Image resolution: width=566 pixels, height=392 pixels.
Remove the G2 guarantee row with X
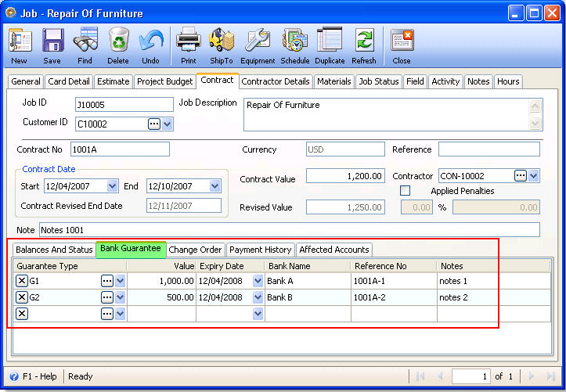pos(22,297)
